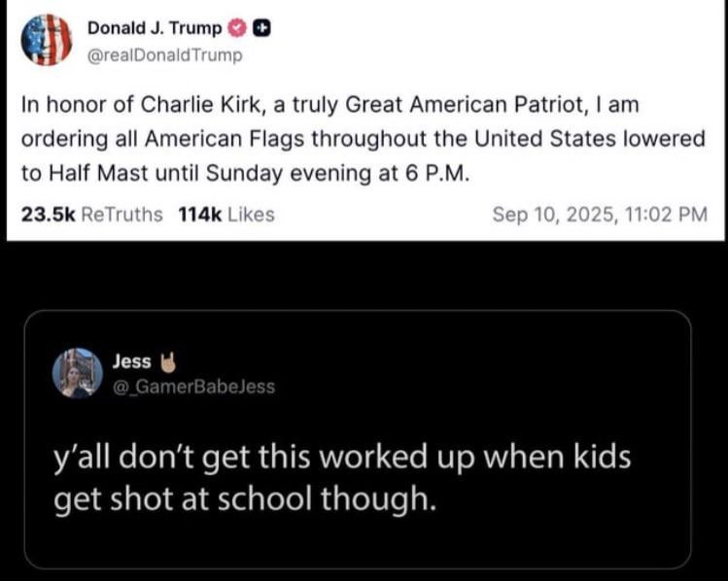View the 114k Likes list
The width and height of the screenshot is (728, 581).
click(x=226, y=215)
